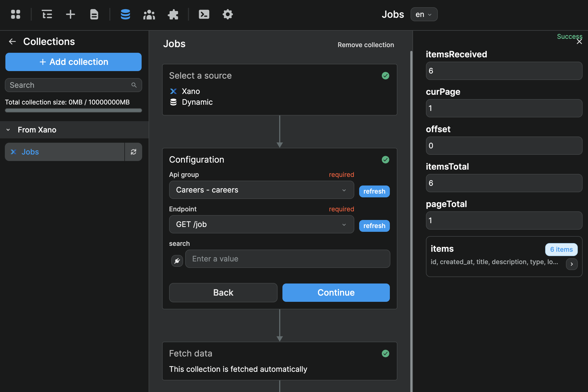Open the terminal console icon

(x=204, y=14)
